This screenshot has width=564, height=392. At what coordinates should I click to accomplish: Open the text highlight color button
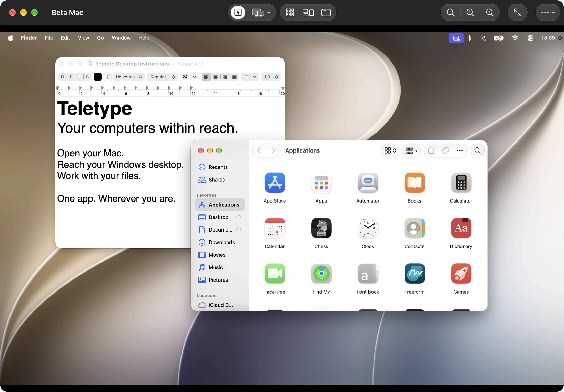(107, 77)
